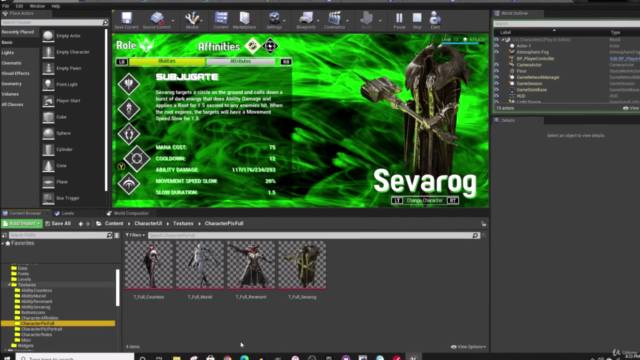Open the Blueprints dropdown arrow
The height and width of the screenshot is (360, 640).
[318, 20]
